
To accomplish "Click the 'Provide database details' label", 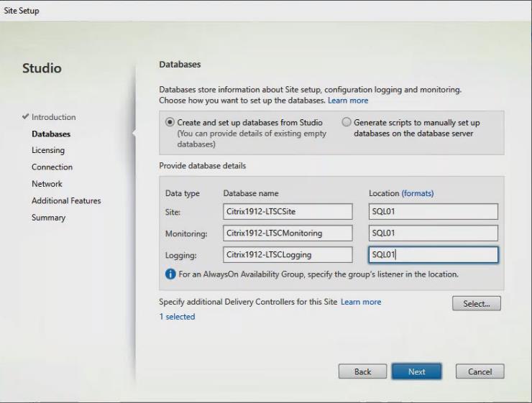I will point(203,166).
